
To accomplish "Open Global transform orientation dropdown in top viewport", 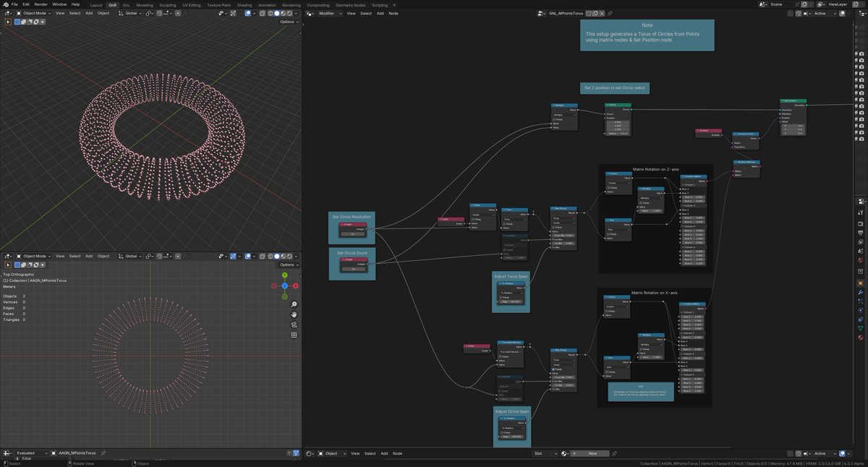I will (x=130, y=13).
